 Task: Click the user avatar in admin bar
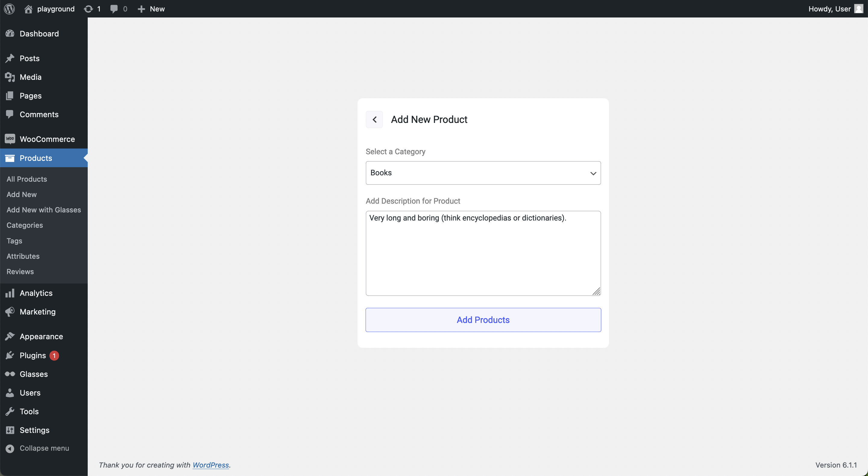pos(859,9)
